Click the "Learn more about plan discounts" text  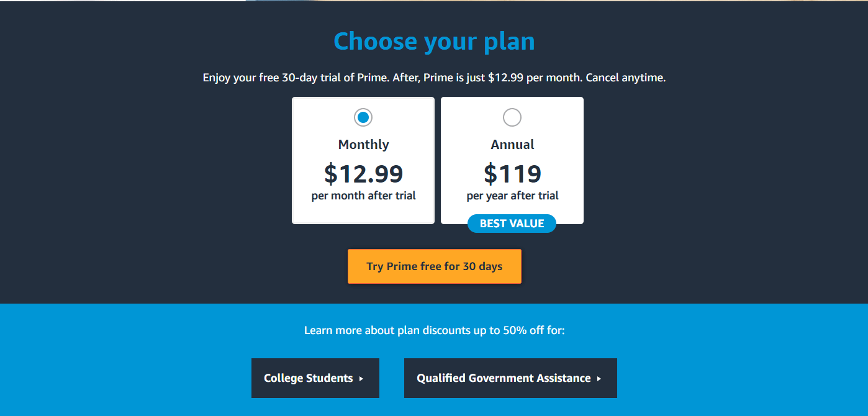click(x=434, y=330)
